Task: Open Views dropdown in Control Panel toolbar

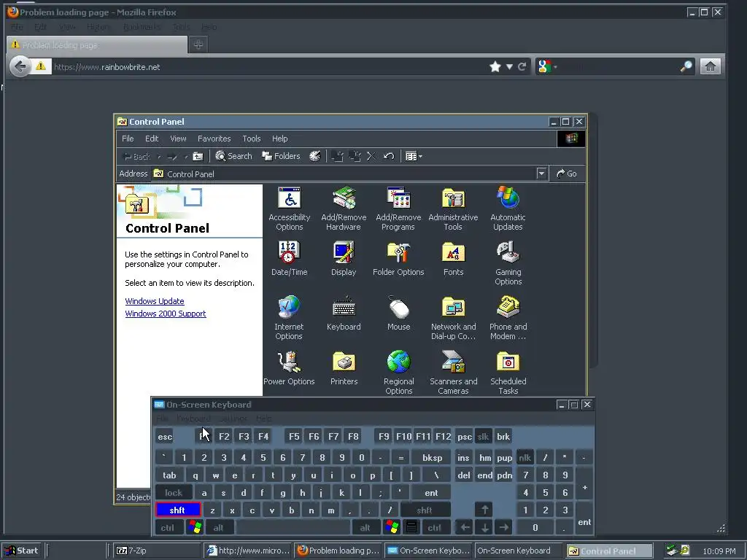Action: coord(414,156)
